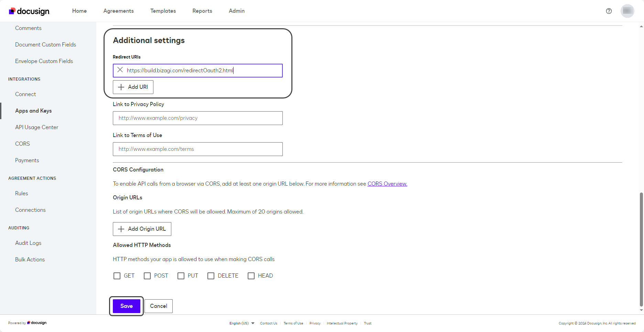
Task: Open the English (US) language dropdown
Action: (x=242, y=323)
